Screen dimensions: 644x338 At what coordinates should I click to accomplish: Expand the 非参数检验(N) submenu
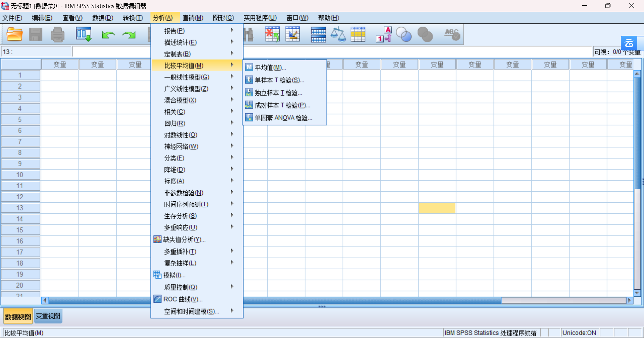click(x=197, y=193)
